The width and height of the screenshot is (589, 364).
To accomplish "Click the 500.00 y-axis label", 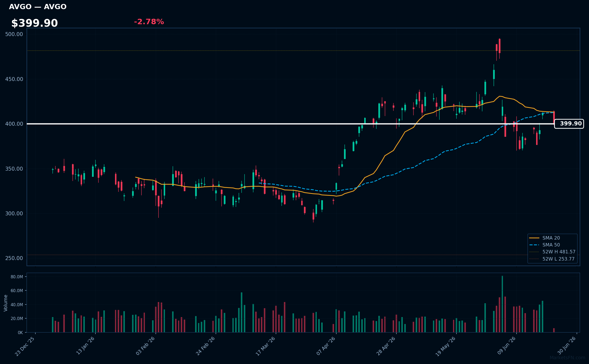I will pyautogui.click(x=14, y=34).
